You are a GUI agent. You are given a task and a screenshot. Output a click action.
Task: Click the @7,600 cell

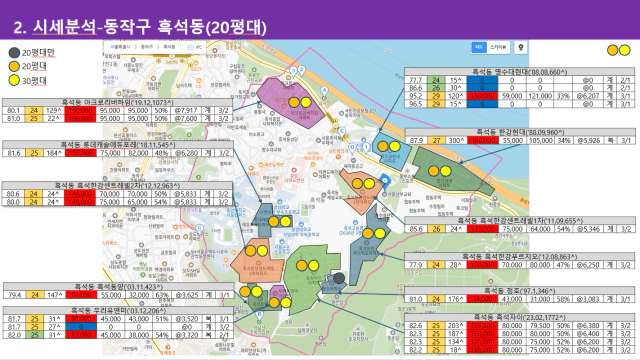tap(186, 119)
